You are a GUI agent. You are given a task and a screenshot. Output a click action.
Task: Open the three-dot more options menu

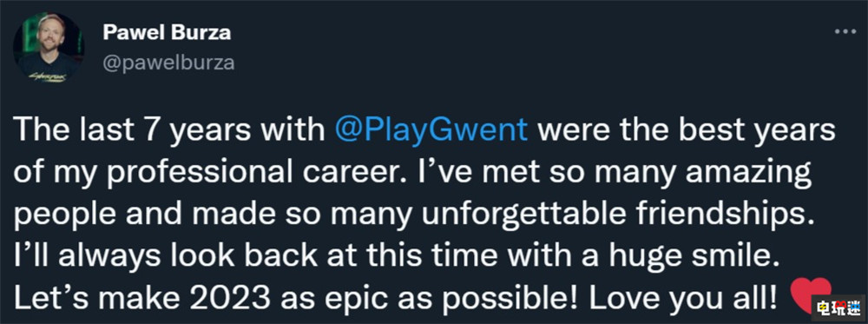click(x=845, y=32)
